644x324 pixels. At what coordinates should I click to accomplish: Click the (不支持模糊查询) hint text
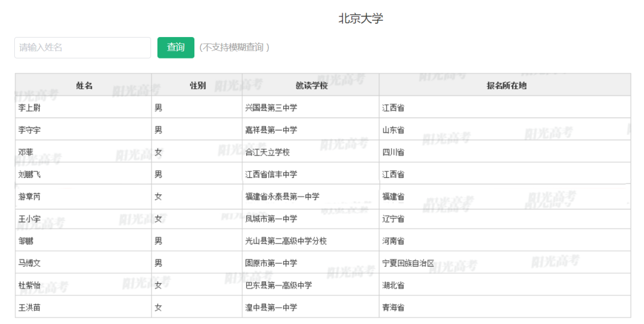tap(234, 48)
